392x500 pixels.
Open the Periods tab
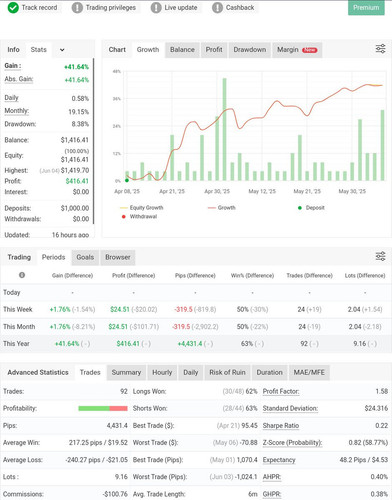53,257
